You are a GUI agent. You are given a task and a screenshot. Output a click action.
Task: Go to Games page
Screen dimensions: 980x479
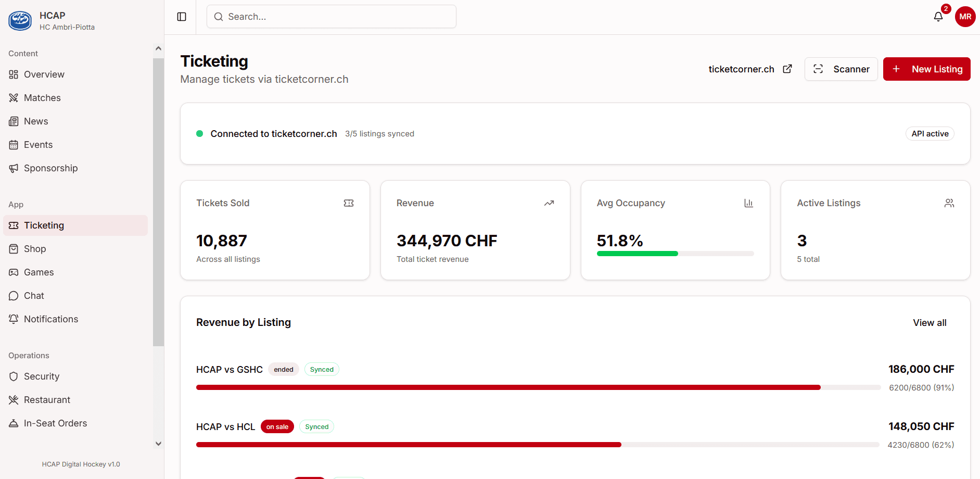point(75,272)
